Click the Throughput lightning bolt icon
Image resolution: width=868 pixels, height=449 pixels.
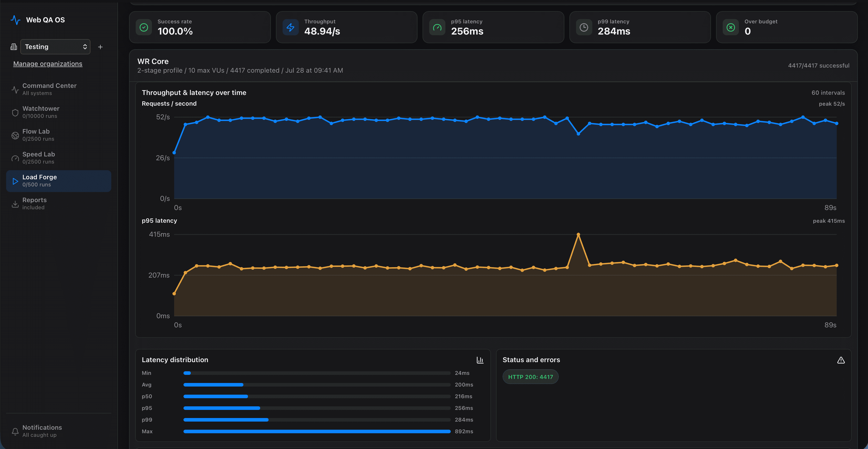pos(290,27)
